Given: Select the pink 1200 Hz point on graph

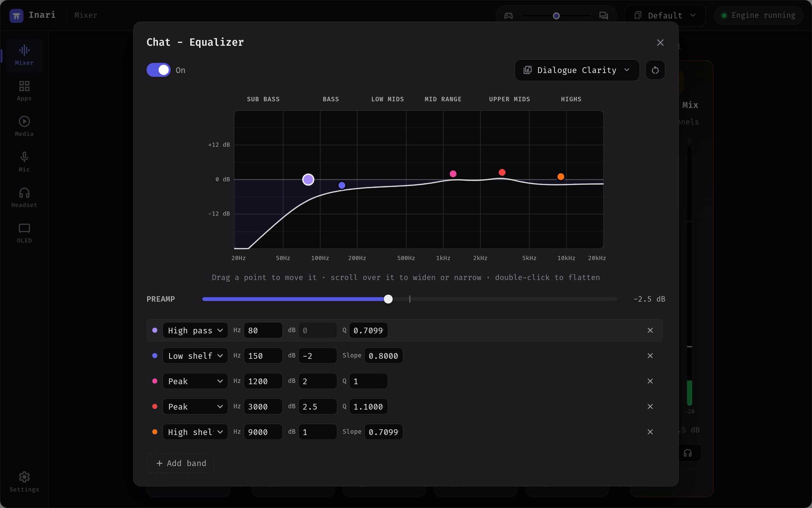Looking at the screenshot, I should [x=453, y=174].
